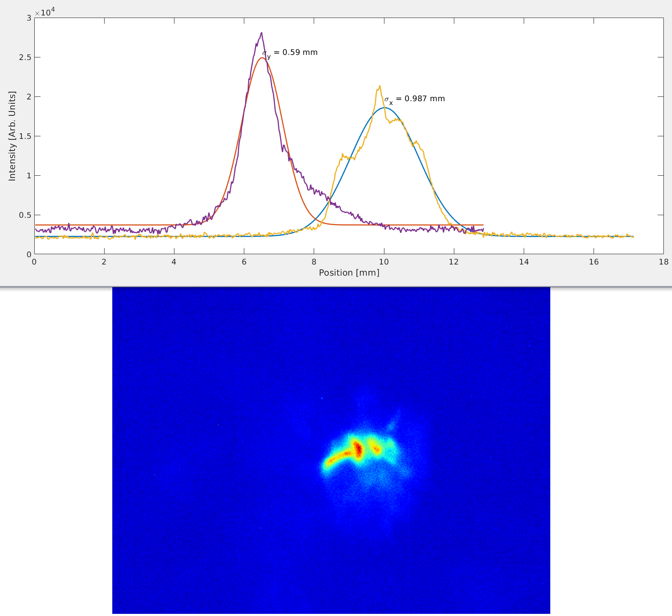Click the brightest red hotspot in beam image
The width and height of the screenshot is (672, 616).
click(x=358, y=450)
